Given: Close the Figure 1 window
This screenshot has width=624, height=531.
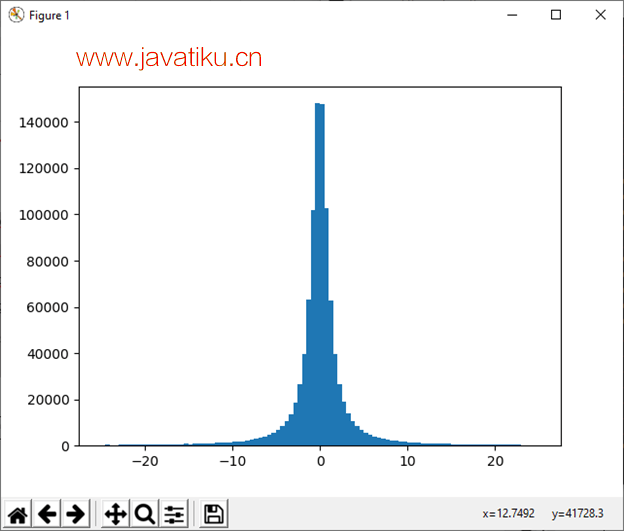Looking at the screenshot, I should [601, 15].
